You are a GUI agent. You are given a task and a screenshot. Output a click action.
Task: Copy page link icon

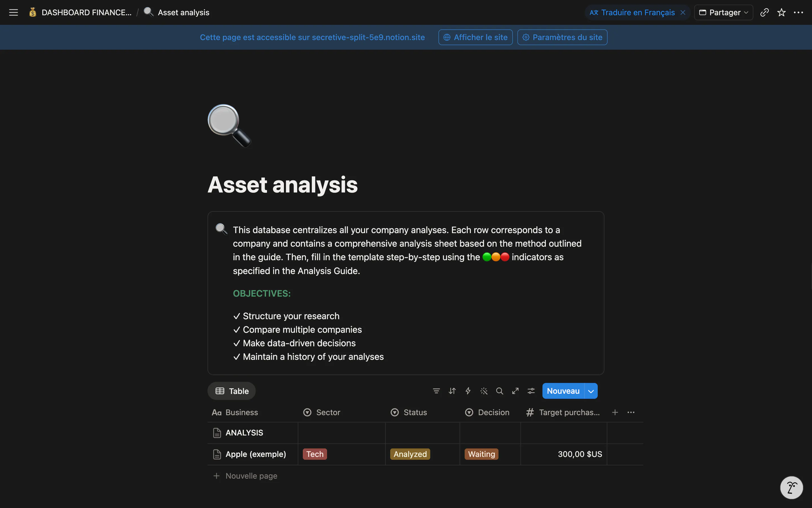(x=764, y=12)
